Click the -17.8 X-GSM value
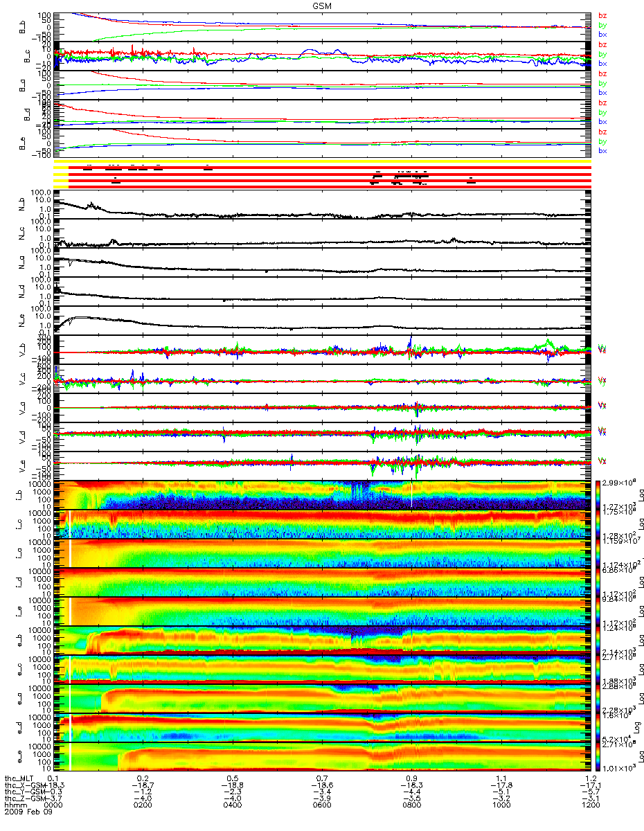 502,785
